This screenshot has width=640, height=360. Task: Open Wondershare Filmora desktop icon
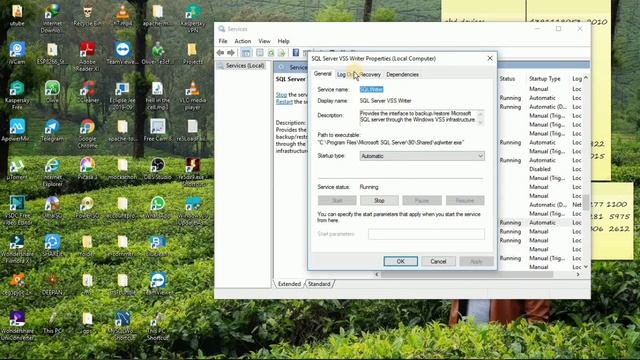pos(17,249)
